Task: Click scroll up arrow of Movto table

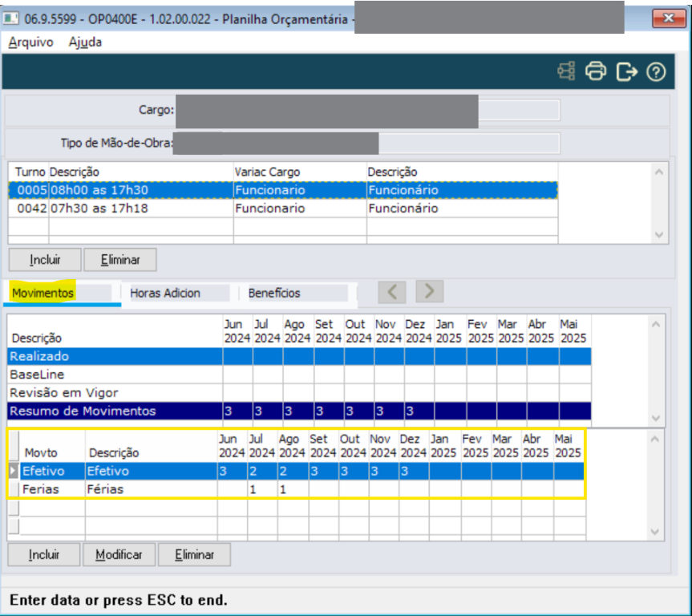Action: click(x=654, y=439)
